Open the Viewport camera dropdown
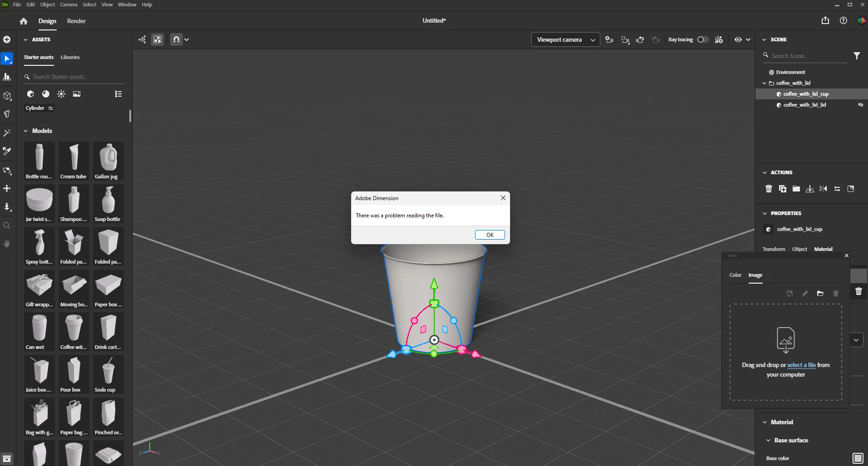868x466 pixels. coord(565,39)
